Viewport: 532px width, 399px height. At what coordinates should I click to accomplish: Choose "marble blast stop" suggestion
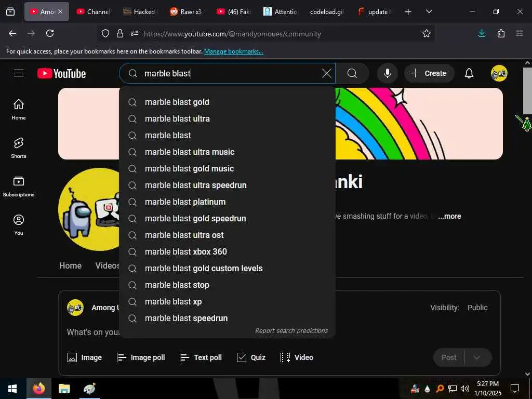228,285
